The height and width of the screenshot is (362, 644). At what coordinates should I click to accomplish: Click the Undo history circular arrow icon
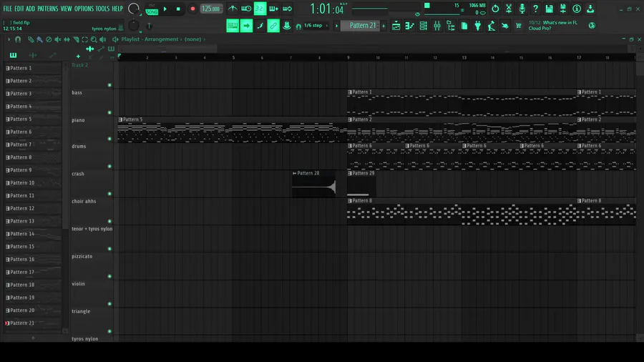pyautogui.click(x=495, y=9)
